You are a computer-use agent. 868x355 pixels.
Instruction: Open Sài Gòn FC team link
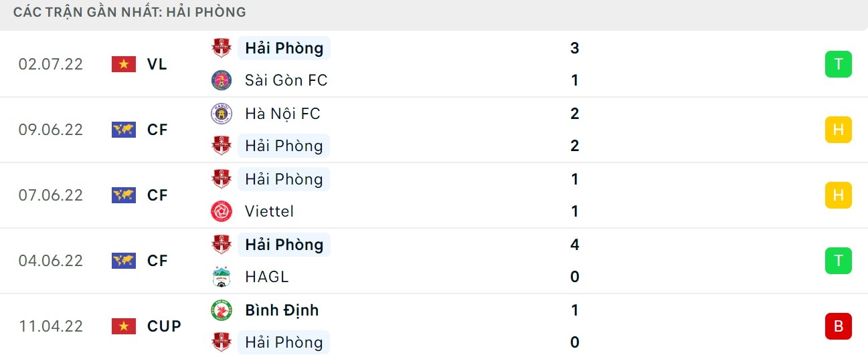tap(286, 80)
